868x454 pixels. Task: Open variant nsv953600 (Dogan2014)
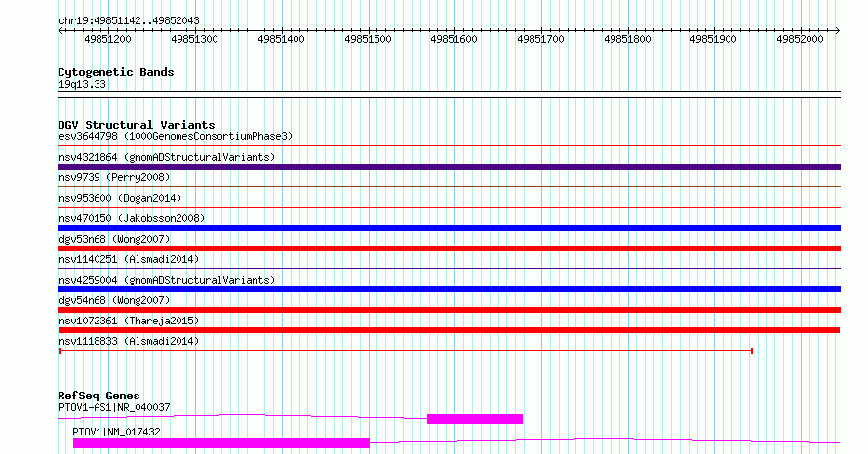click(x=120, y=198)
